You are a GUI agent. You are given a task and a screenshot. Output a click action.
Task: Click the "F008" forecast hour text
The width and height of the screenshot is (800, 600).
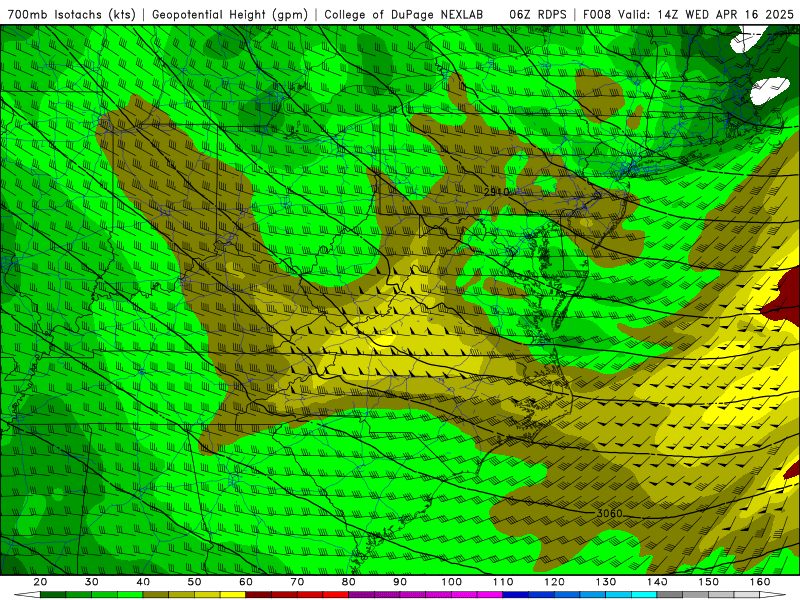597,15
